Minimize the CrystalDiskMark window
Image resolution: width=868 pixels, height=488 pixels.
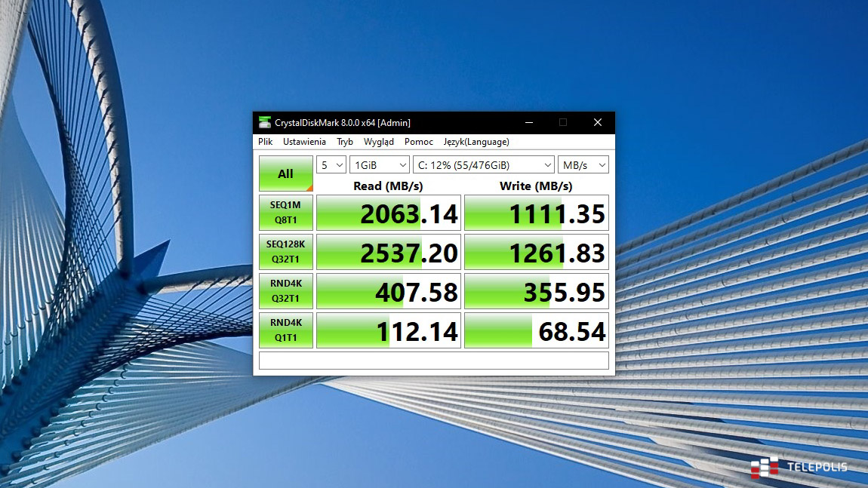(528, 122)
